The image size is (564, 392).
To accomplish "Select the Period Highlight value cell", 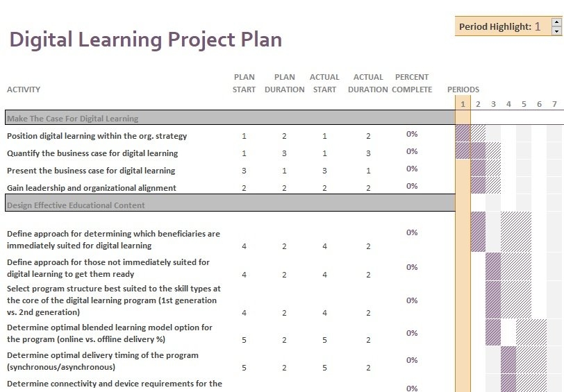I will pyautogui.click(x=537, y=26).
